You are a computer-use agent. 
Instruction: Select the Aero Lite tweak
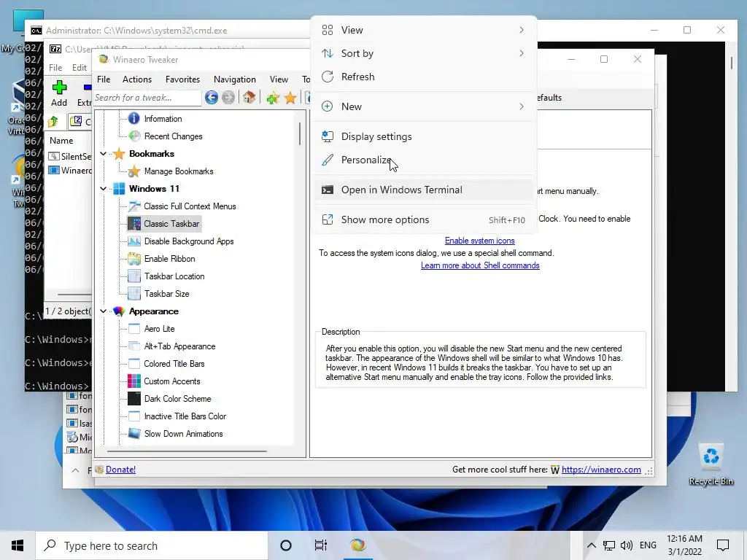pyautogui.click(x=159, y=329)
